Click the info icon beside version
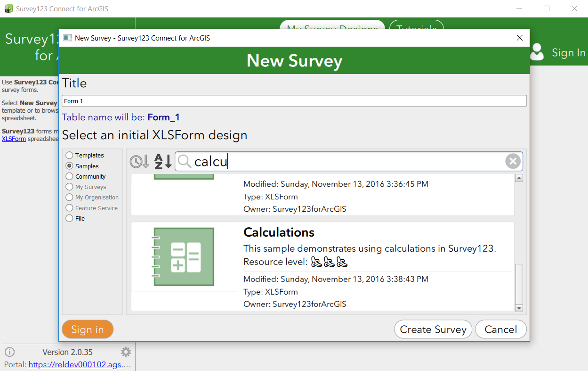Image resolution: width=588 pixels, height=371 pixels. pos(9,352)
